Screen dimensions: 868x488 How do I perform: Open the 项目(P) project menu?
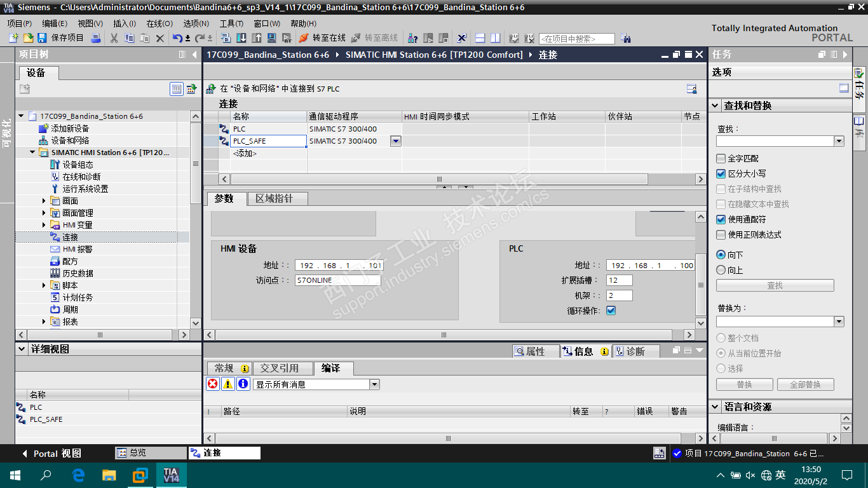point(20,24)
